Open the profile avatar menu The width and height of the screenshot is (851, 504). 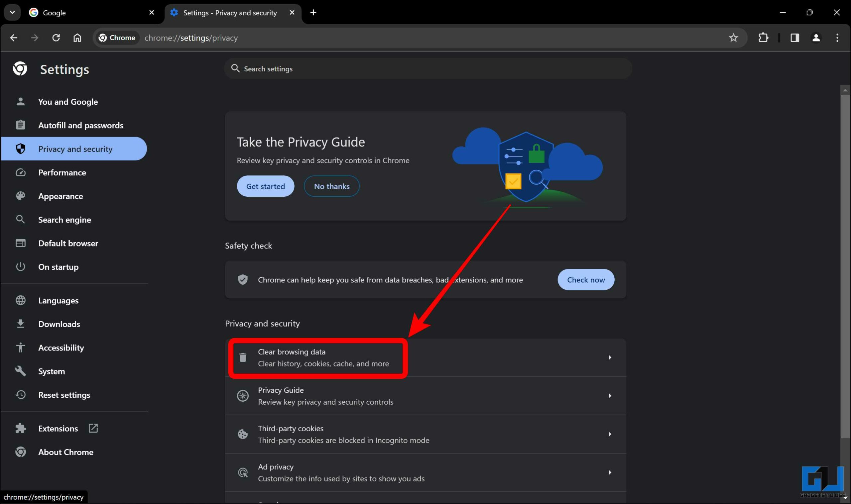pos(816,38)
